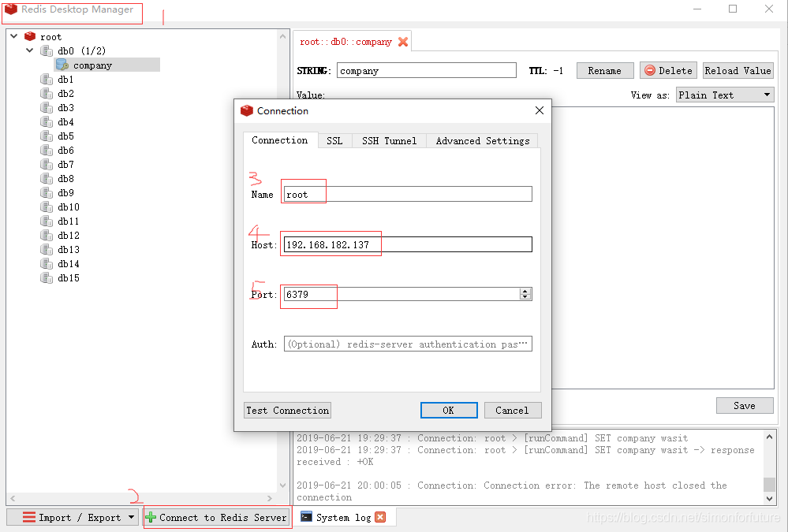Click the company key icon
This screenshot has width=788, height=532.
click(62, 65)
